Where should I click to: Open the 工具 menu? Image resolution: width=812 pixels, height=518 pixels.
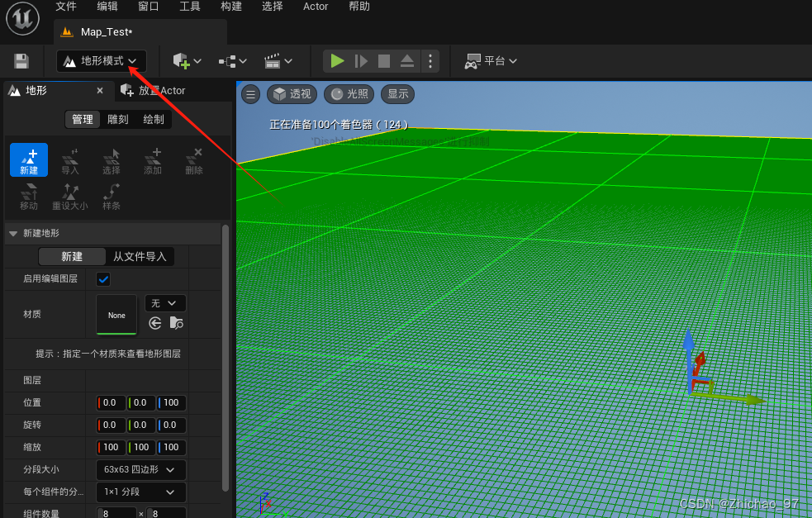pos(189,7)
